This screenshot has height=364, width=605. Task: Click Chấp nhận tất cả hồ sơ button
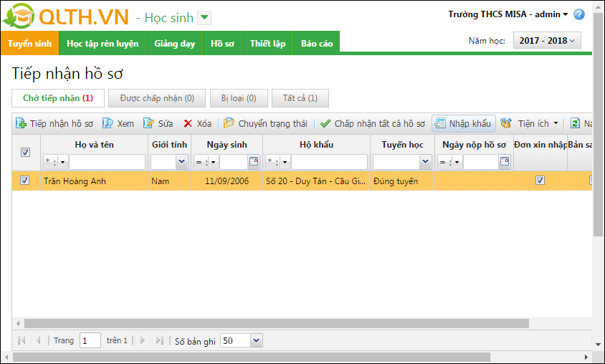(373, 123)
